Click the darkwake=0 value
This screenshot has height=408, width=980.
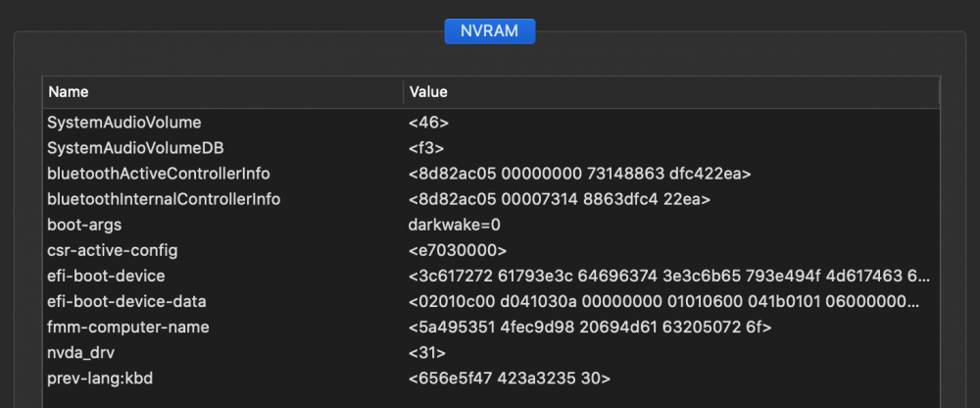tap(455, 226)
